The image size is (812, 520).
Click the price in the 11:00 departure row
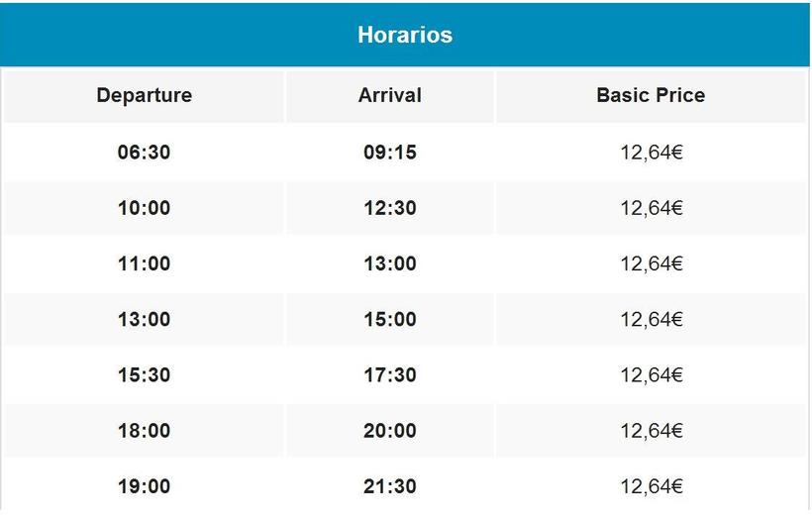click(x=651, y=263)
